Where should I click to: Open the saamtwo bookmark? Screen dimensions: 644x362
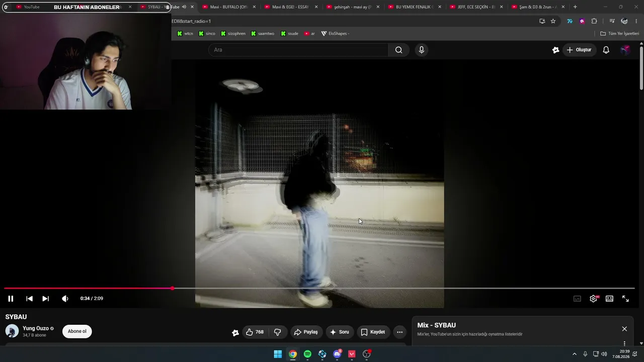coord(263,34)
